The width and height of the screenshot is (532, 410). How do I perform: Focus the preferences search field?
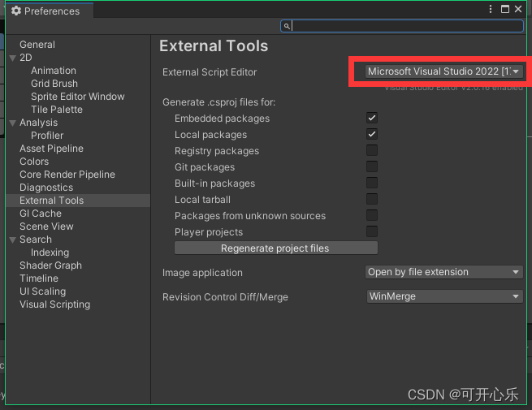point(402,26)
